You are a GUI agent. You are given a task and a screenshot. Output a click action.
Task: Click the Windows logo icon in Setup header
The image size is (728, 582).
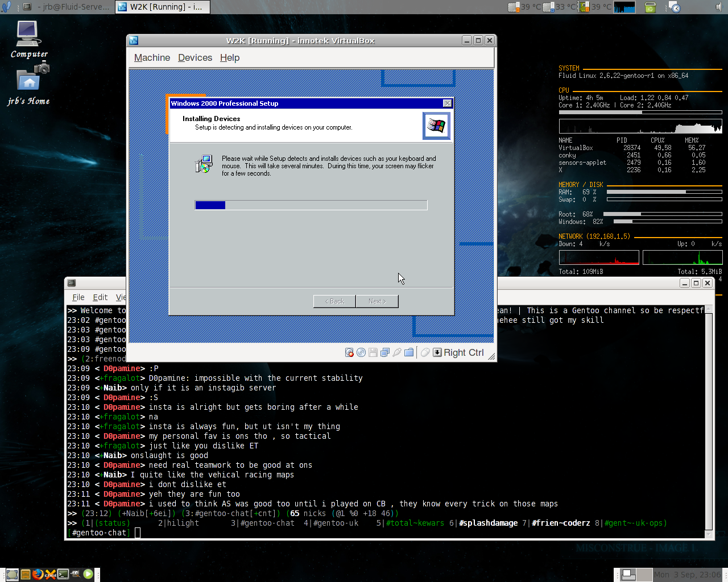pos(436,126)
